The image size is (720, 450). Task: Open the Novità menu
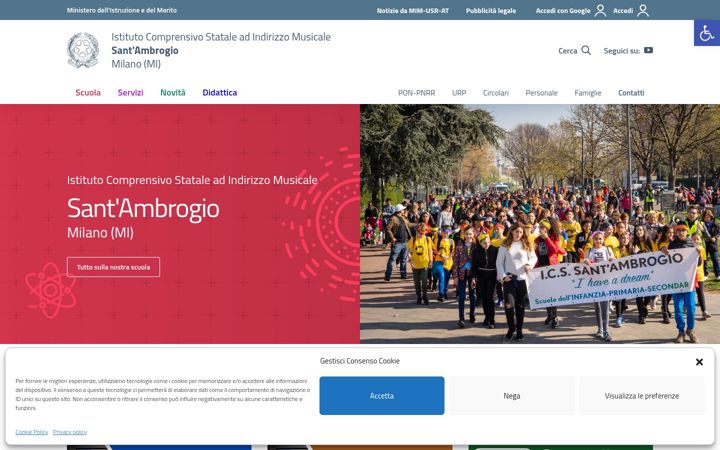[173, 93]
